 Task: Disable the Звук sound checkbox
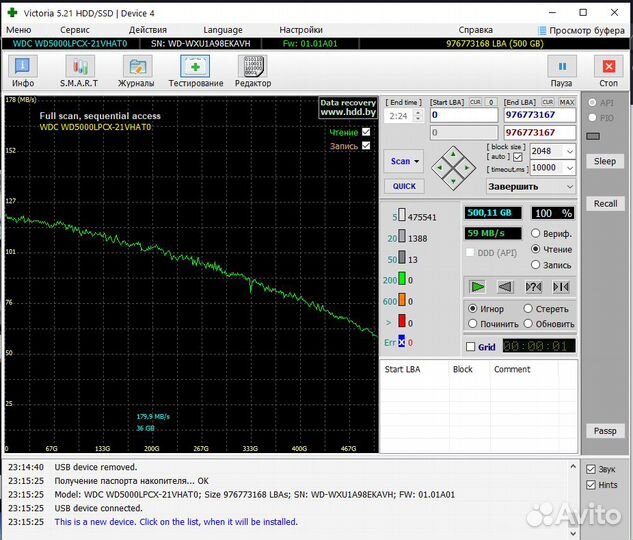coord(591,470)
